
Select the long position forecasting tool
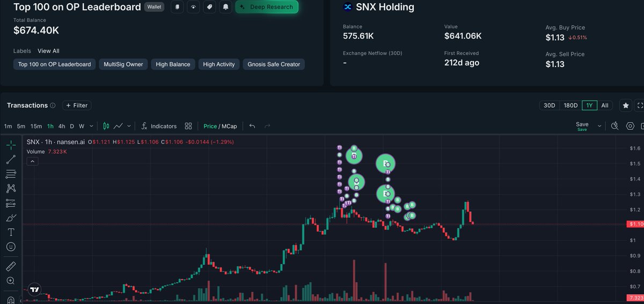click(x=11, y=203)
